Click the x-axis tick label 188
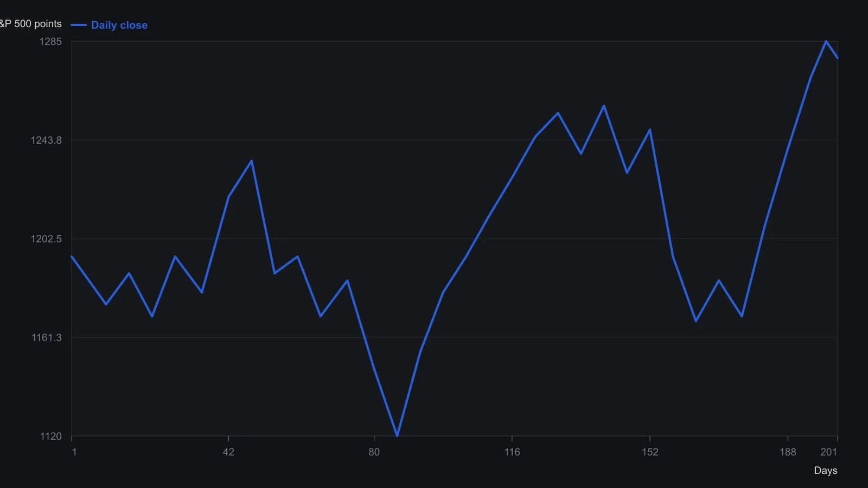Screen dimensions: 868x488 (788, 452)
